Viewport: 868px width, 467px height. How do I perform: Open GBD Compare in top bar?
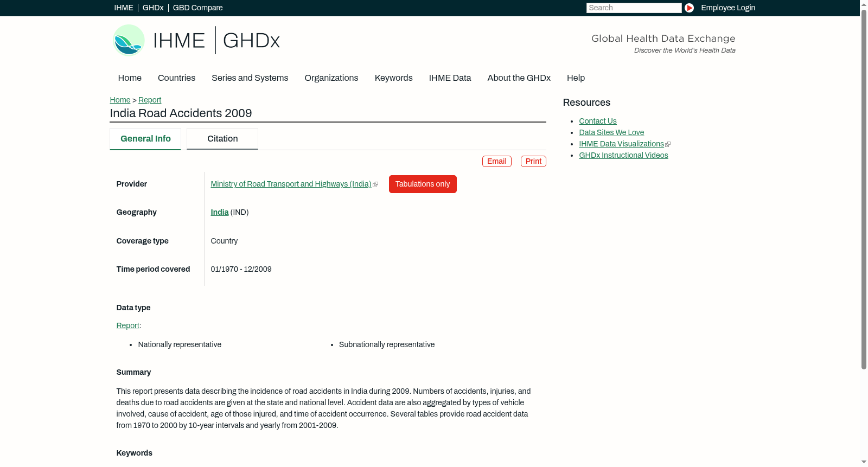[x=198, y=8]
